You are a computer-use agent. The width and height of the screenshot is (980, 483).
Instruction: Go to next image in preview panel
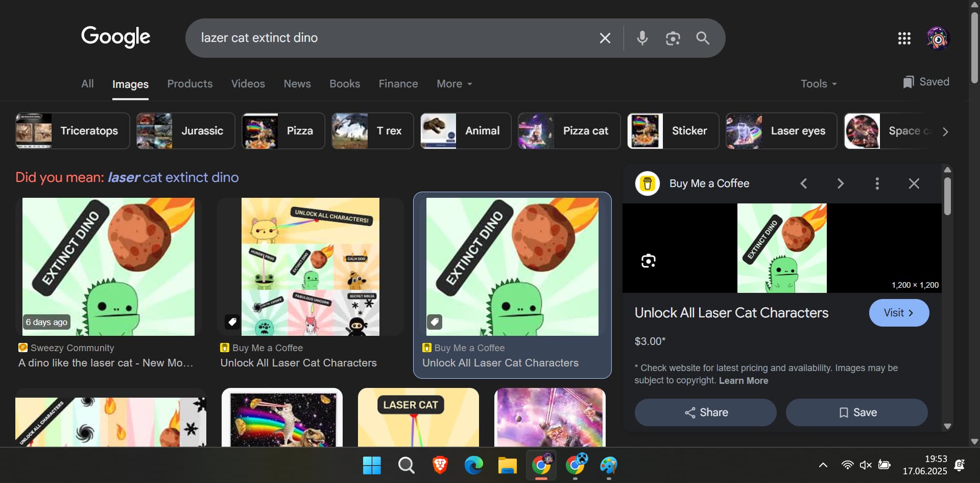click(840, 183)
